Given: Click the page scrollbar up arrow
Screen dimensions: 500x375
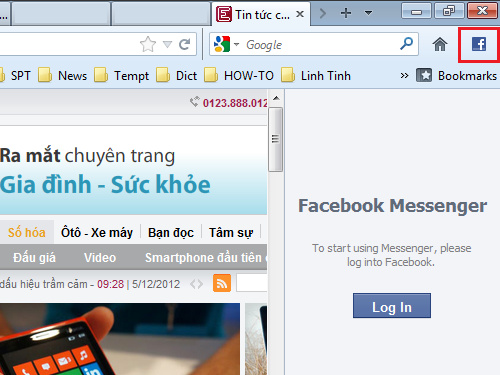Looking at the screenshot, I should 276,98.
